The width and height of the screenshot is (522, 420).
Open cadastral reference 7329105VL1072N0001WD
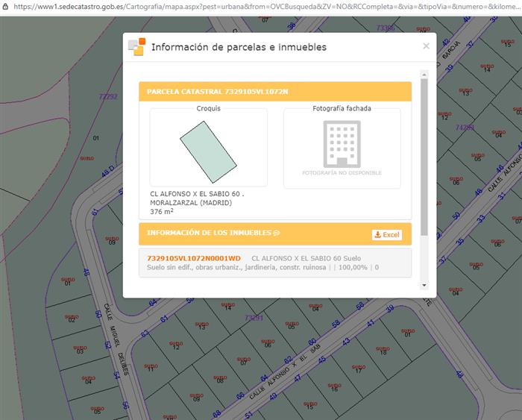pos(194,257)
